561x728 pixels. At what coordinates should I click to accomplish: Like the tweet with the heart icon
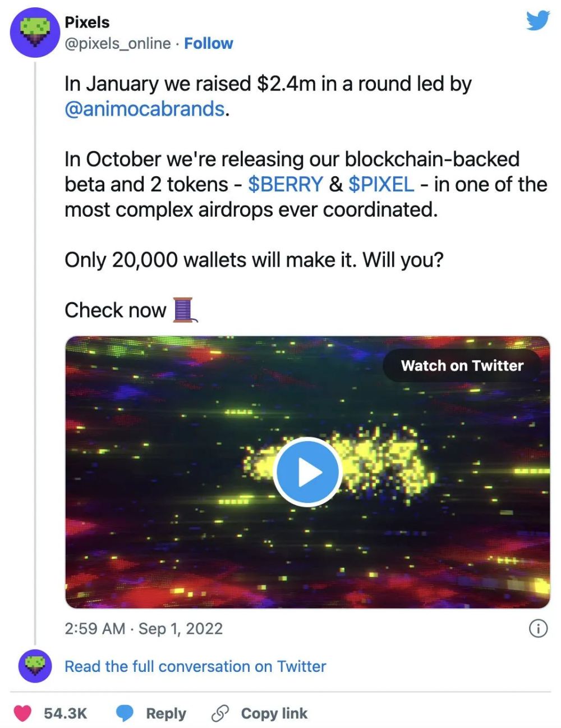[23, 713]
